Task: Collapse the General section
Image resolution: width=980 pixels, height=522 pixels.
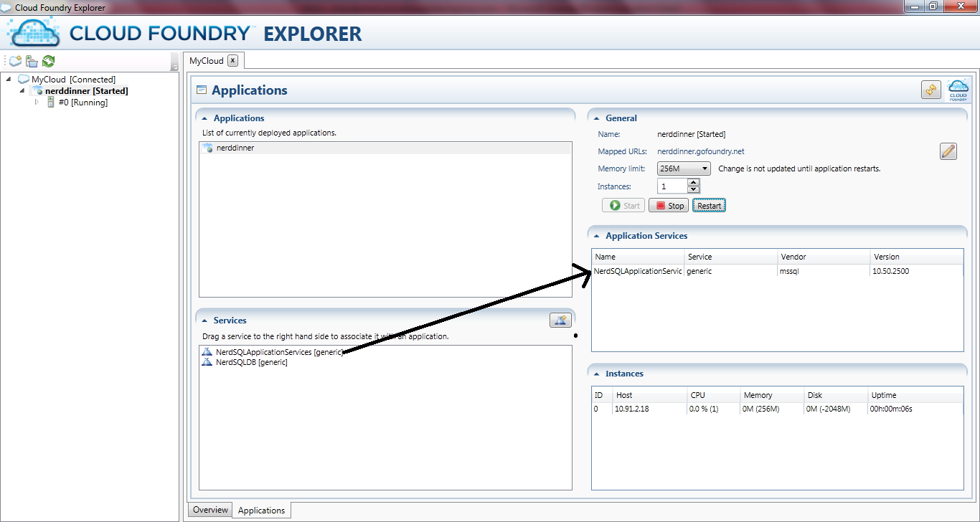Action: coord(597,118)
